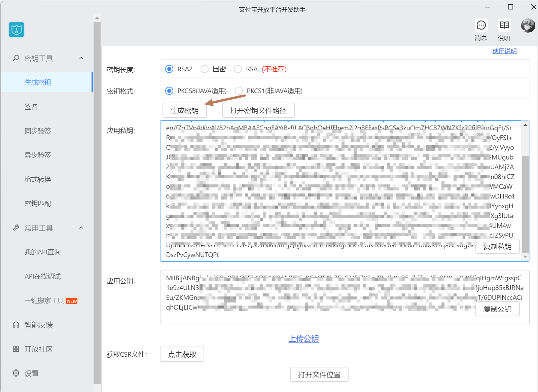Click the grid icon beside 开放社区
Screen dimensions: 538x392
coord(16,349)
